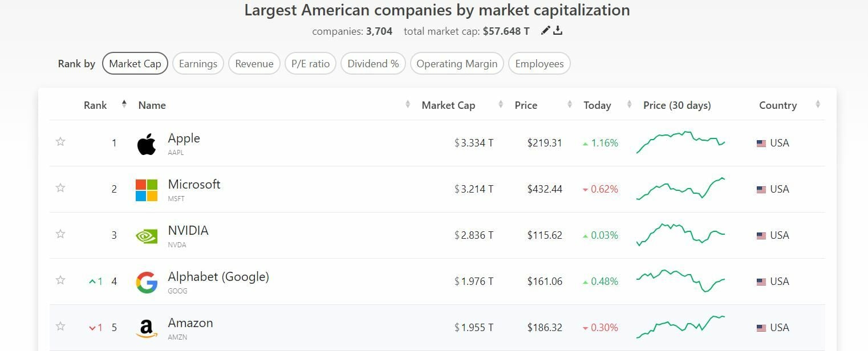Star Apple as a favorite
Image resolution: width=868 pixels, height=351 pixels.
(60, 142)
